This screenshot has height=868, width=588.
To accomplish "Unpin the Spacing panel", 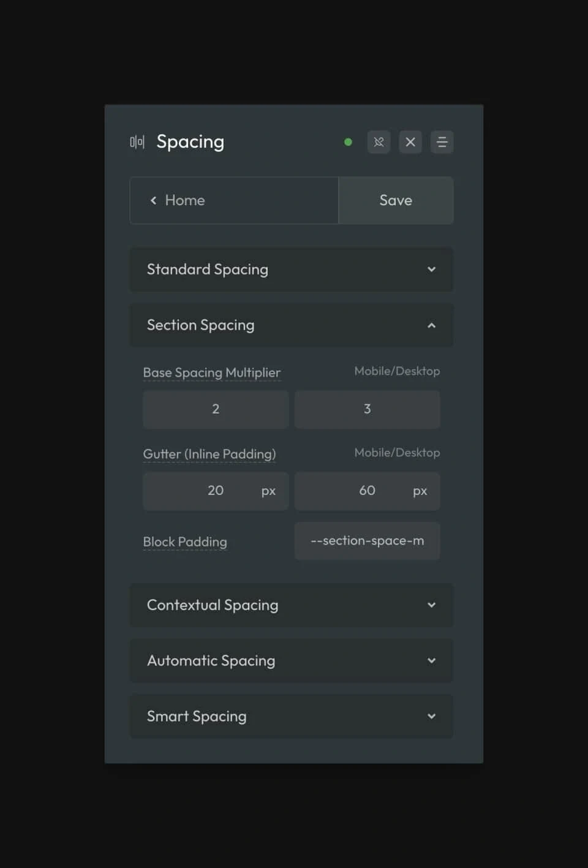I will pyautogui.click(x=379, y=142).
